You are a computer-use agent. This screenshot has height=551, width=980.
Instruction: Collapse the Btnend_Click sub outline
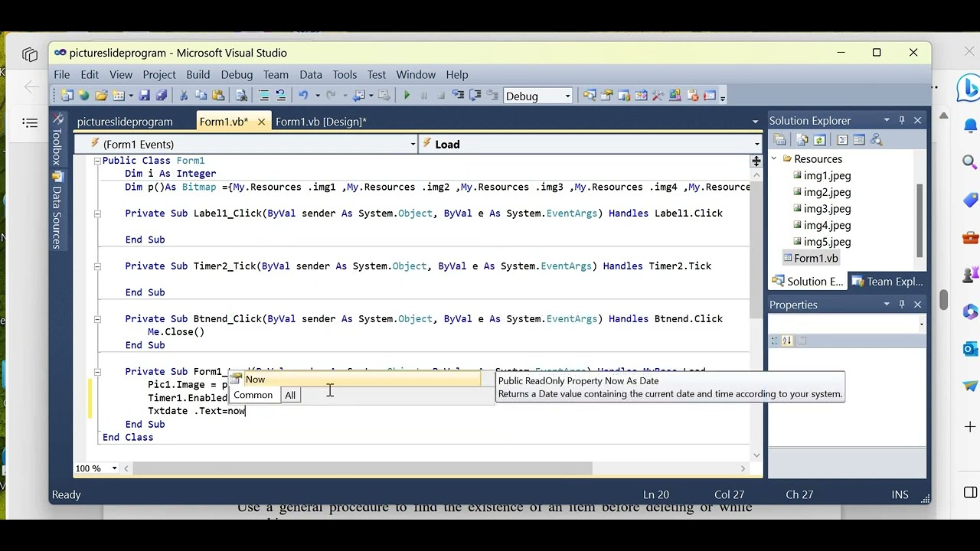click(x=97, y=319)
